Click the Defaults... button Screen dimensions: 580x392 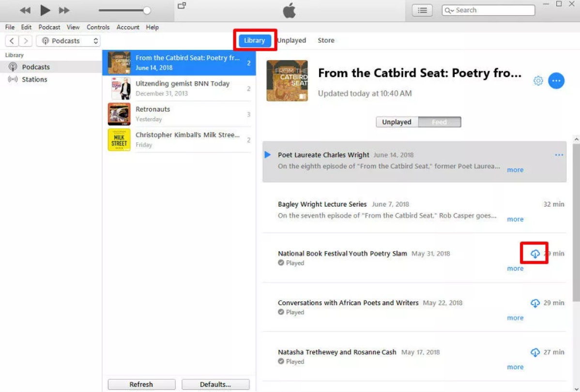click(x=215, y=384)
